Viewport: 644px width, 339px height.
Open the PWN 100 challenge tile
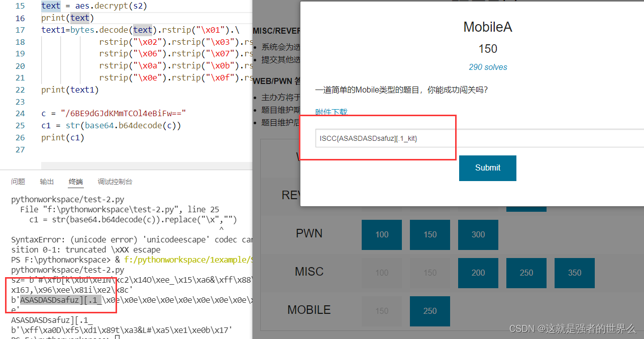pyautogui.click(x=381, y=234)
